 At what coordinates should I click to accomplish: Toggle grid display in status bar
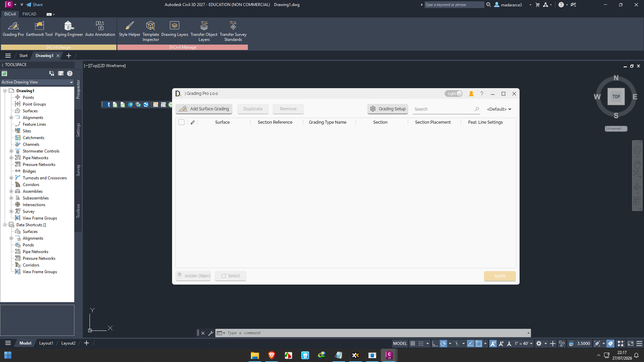pos(413,344)
